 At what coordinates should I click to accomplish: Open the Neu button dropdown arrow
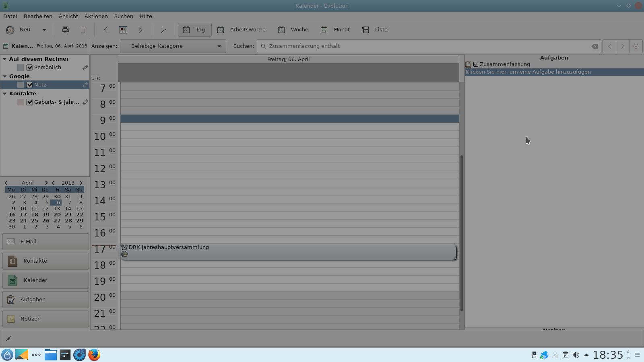pyautogui.click(x=44, y=30)
